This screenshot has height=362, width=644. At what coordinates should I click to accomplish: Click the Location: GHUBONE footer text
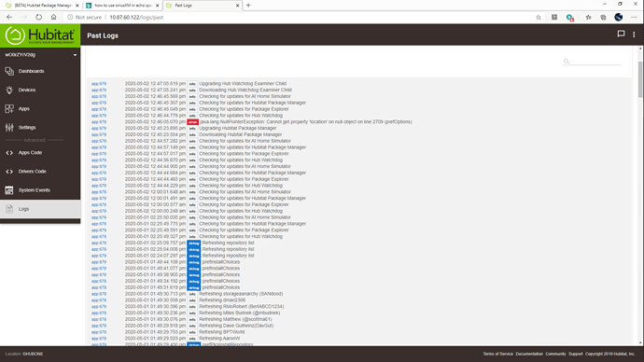point(24,354)
